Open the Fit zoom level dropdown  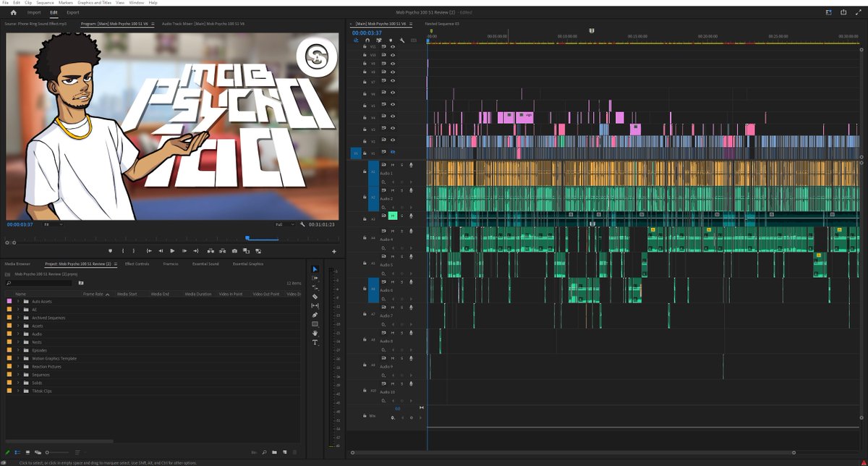click(x=53, y=224)
